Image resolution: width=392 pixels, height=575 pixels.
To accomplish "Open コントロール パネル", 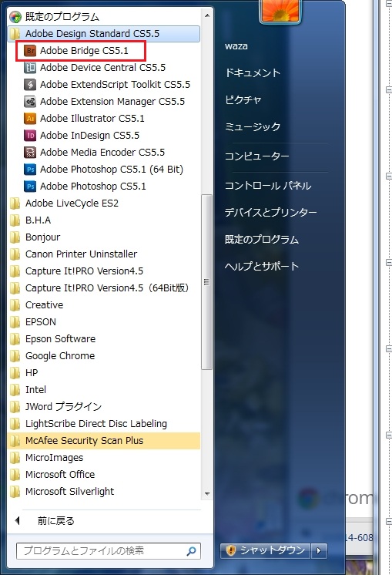I will pos(268,186).
